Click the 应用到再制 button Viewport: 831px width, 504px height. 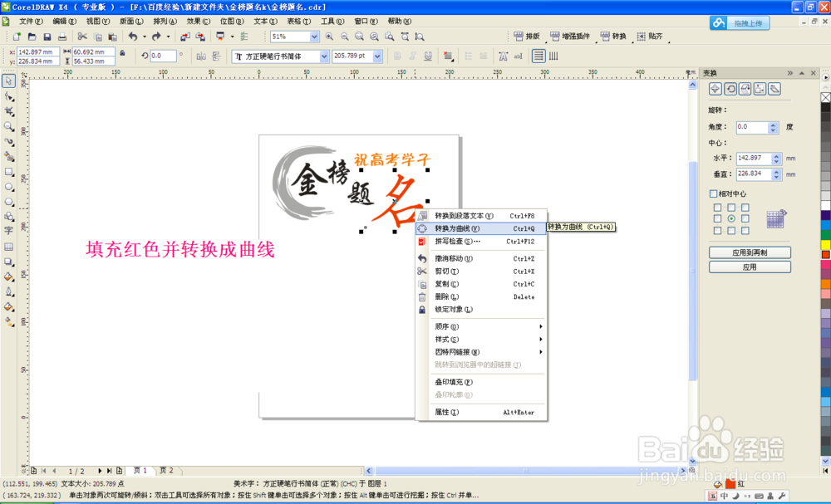click(750, 252)
